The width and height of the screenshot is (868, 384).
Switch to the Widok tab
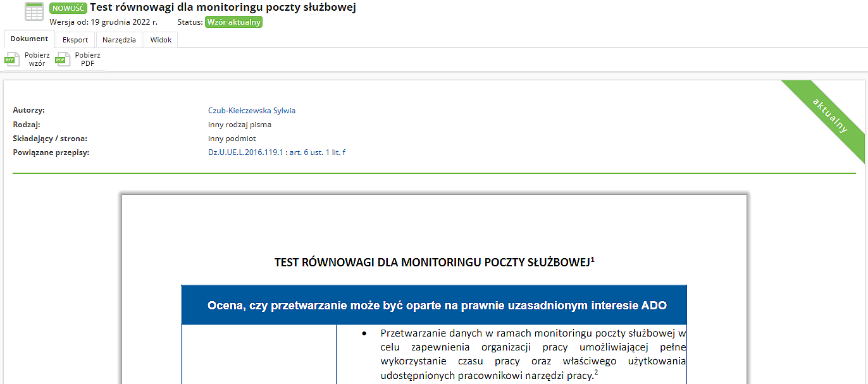pyautogui.click(x=161, y=40)
